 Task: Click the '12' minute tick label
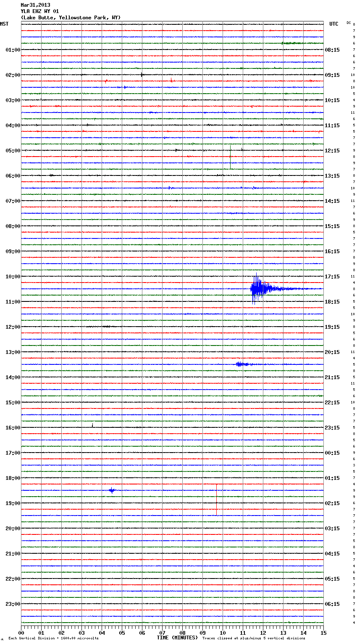[x=263, y=633]
